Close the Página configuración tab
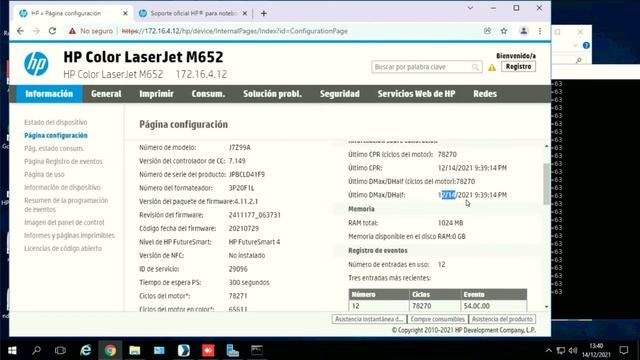This screenshot has width=640, height=360. coord(125,13)
